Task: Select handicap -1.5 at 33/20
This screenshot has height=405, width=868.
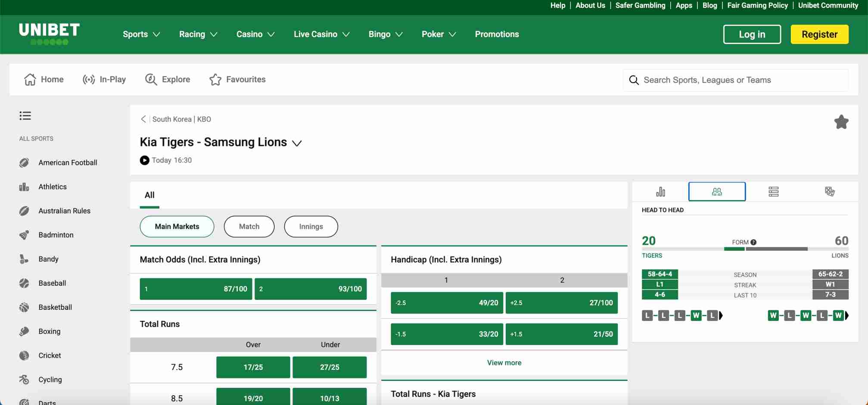Action: click(x=447, y=334)
